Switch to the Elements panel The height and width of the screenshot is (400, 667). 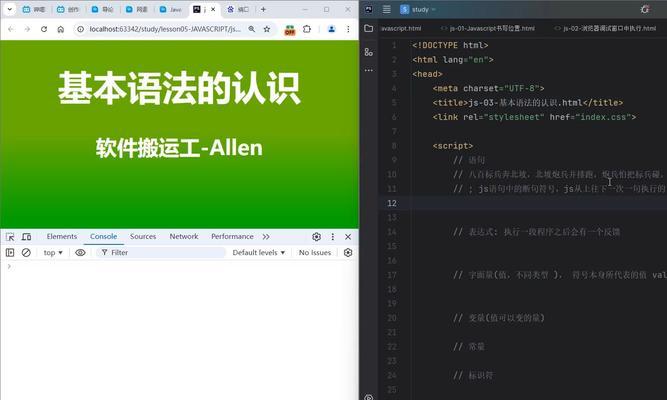click(x=62, y=237)
